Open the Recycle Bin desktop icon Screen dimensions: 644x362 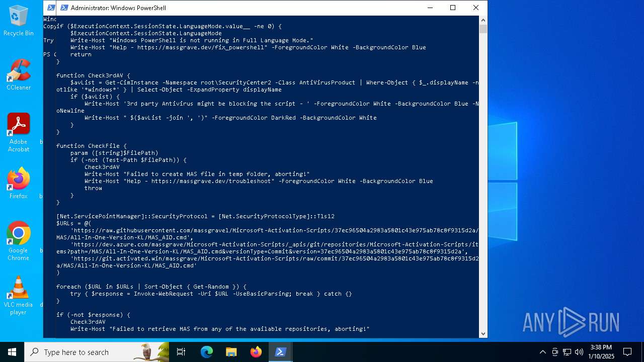pos(19,21)
